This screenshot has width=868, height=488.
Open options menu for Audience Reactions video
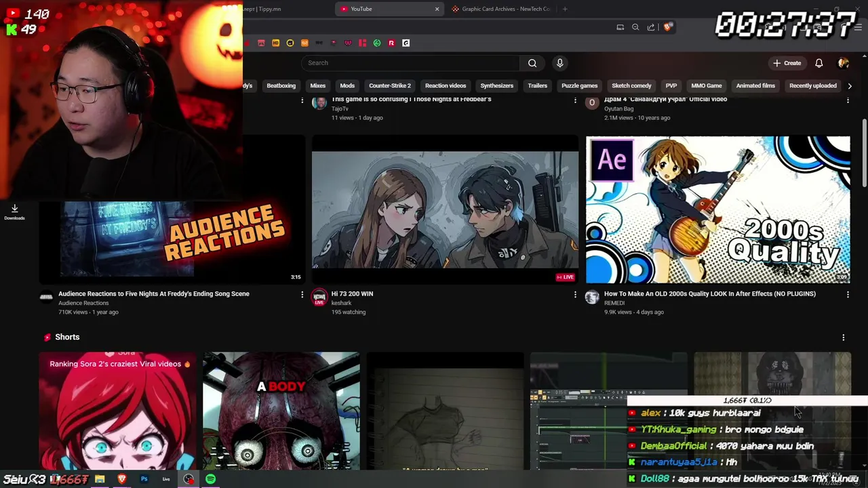(x=302, y=294)
